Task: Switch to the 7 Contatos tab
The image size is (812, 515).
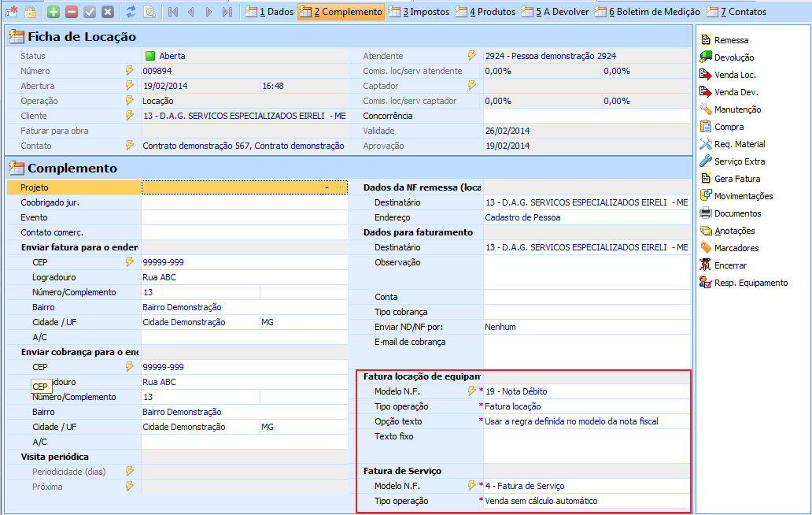Action: coord(736,11)
